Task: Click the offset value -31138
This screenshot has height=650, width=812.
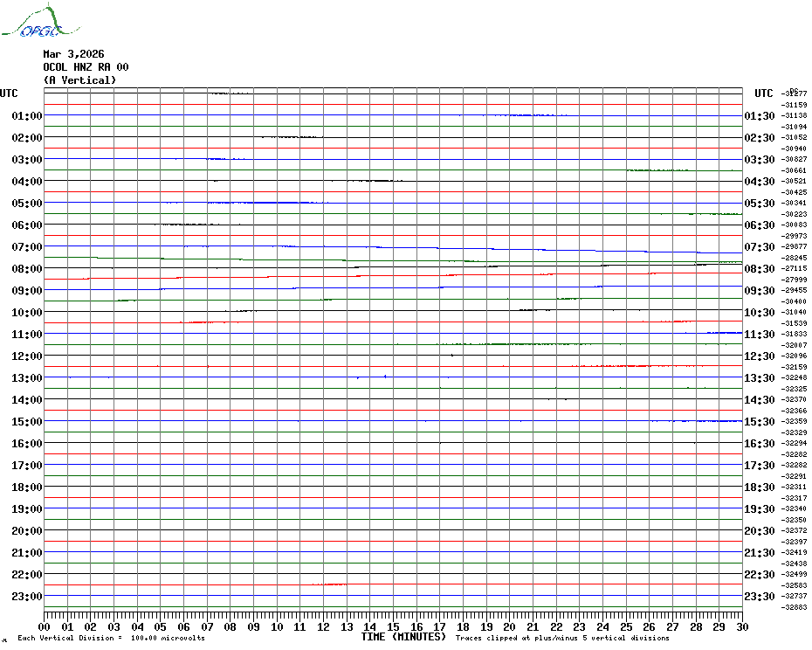Action: coord(795,115)
